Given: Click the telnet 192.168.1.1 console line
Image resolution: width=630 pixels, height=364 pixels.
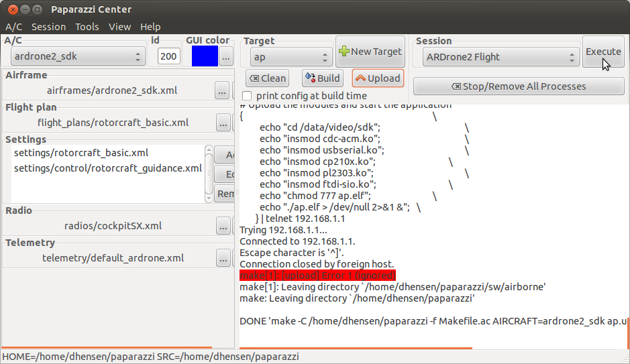Looking at the screenshot, I should (300, 219).
